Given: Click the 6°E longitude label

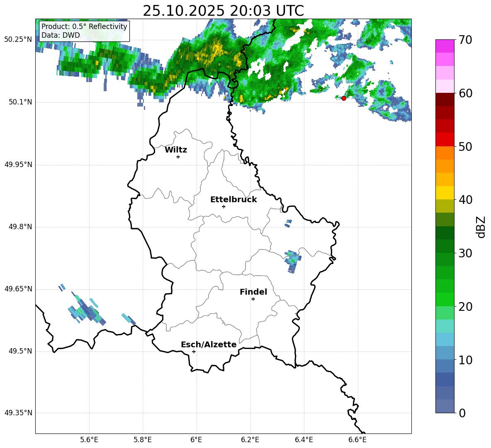Looking at the screenshot, I should tap(196, 440).
